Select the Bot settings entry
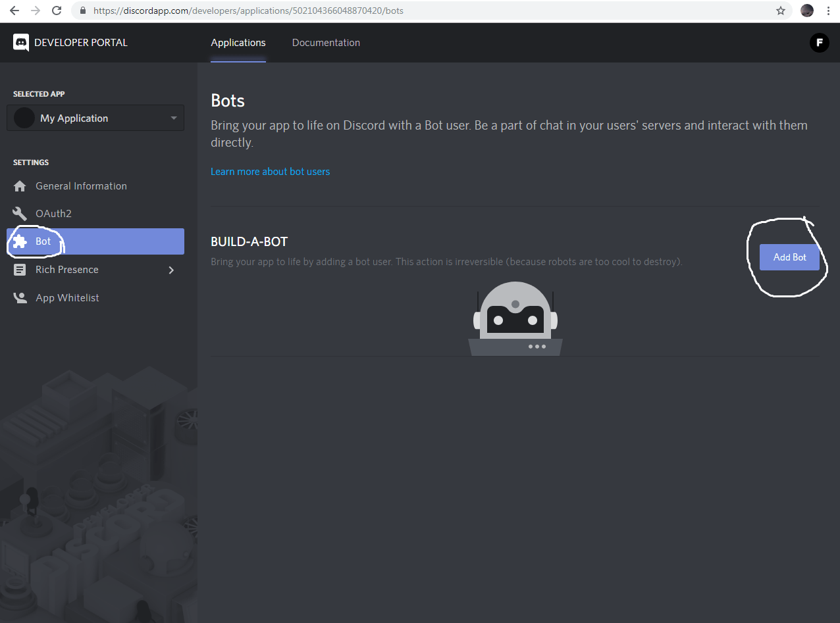The image size is (840, 623). (95, 241)
